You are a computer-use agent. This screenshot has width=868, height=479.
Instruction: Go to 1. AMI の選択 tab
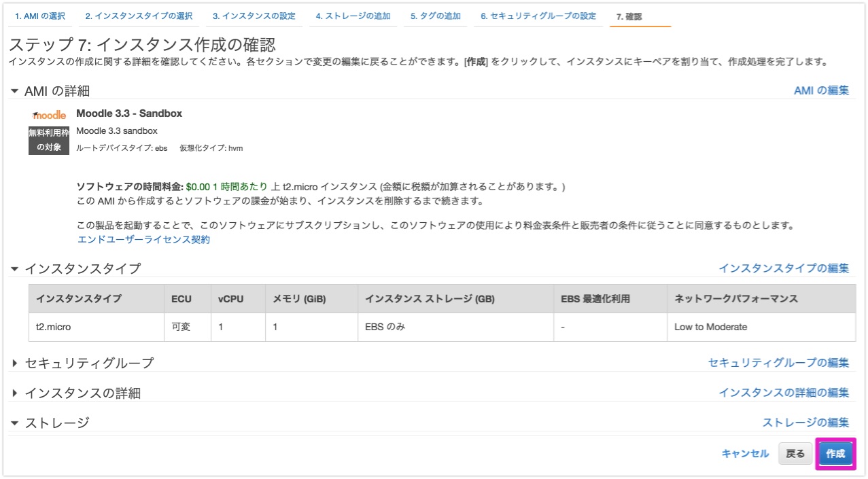pyautogui.click(x=40, y=16)
